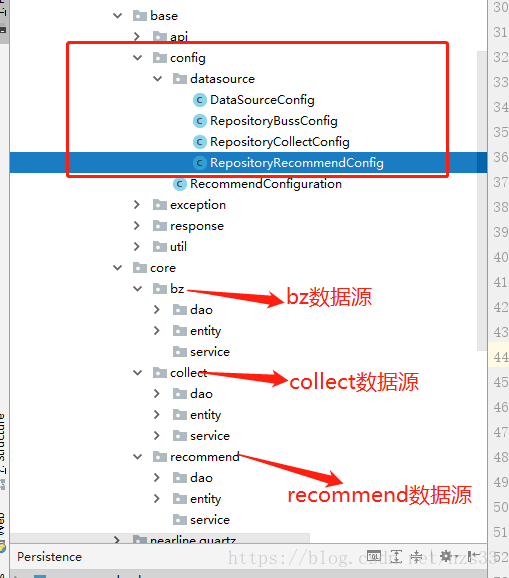Click the RecommendConfiguration class icon
This screenshot has height=578, width=509.
pyautogui.click(x=179, y=184)
